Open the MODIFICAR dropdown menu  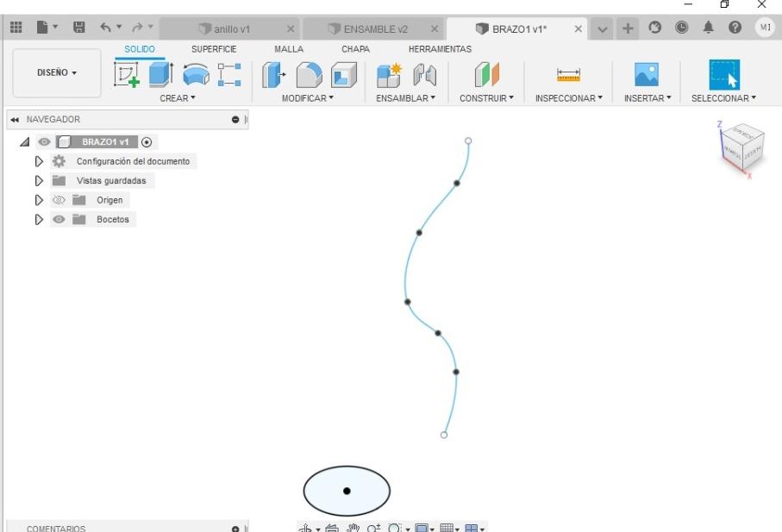tap(307, 98)
